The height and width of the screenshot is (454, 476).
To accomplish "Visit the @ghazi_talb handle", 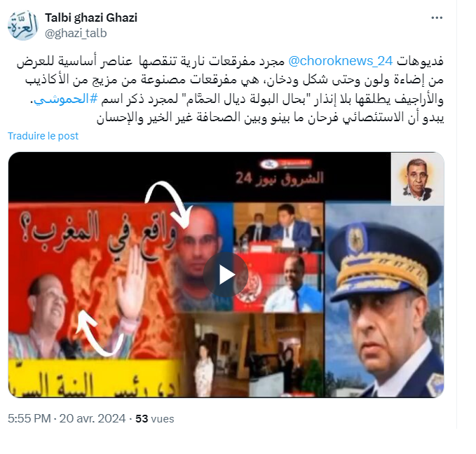I will coord(76,33).
